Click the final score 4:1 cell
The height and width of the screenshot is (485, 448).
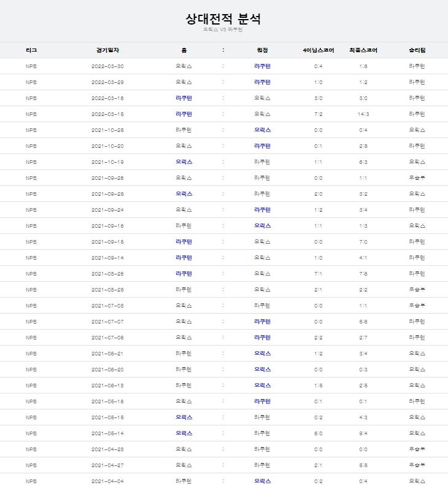pyautogui.click(x=363, y=258)
